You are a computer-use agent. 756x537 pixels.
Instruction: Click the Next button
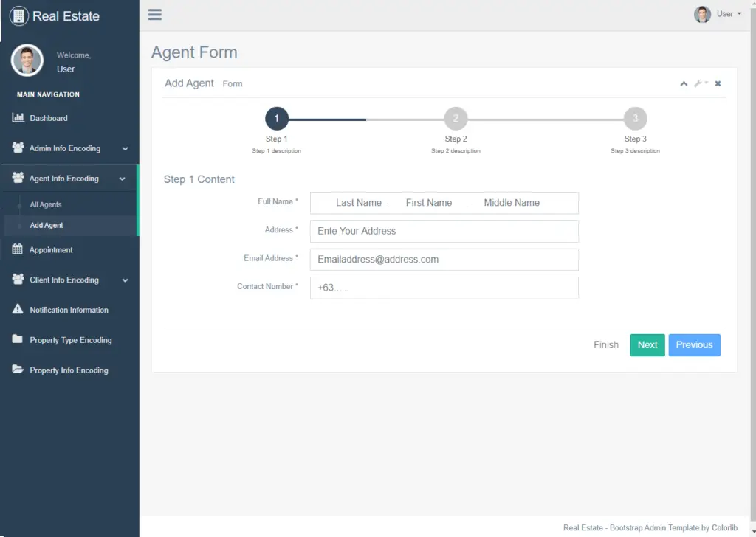pos(647,344)
